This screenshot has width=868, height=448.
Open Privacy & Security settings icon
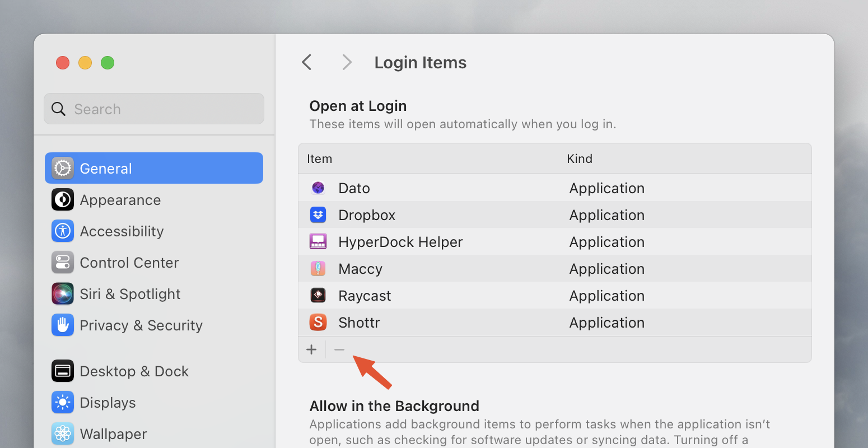pyautogui.click(x=63, y=325)
